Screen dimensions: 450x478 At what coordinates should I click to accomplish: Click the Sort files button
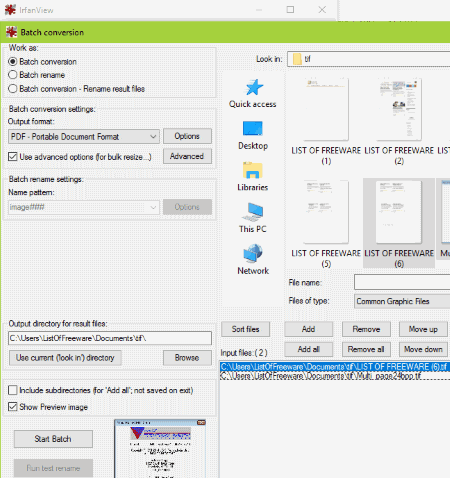click(x=245, y=329)
